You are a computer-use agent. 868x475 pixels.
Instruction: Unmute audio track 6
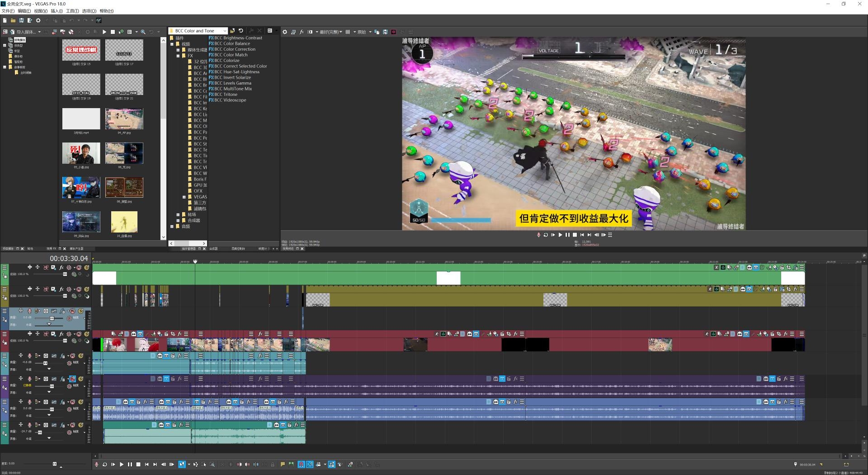coord(73,379)
